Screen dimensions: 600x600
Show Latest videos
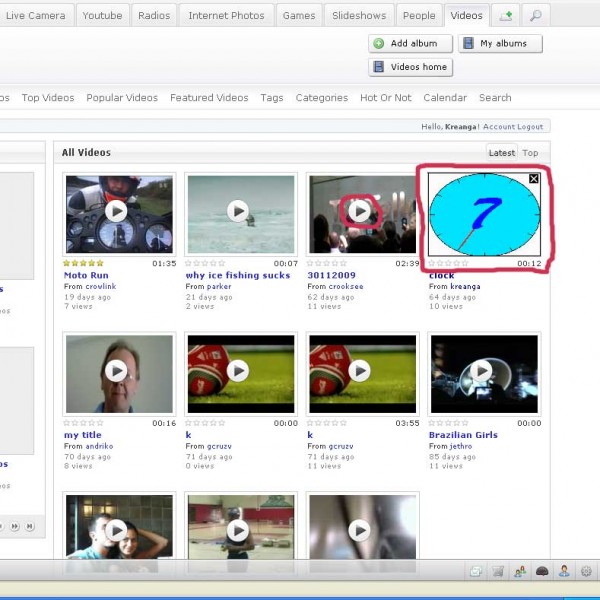click(502, 153)
